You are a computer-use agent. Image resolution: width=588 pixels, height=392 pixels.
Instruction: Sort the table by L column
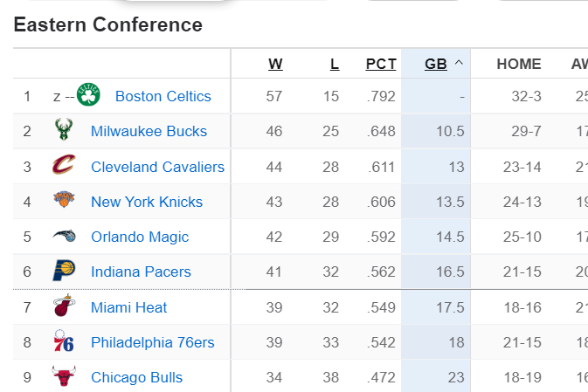pos(334,64)
